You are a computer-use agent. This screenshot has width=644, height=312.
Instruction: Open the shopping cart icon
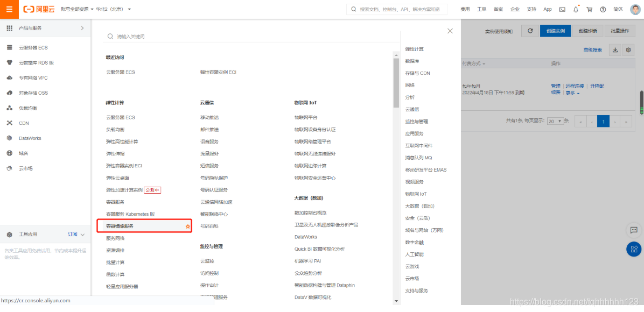click(590, 10)
